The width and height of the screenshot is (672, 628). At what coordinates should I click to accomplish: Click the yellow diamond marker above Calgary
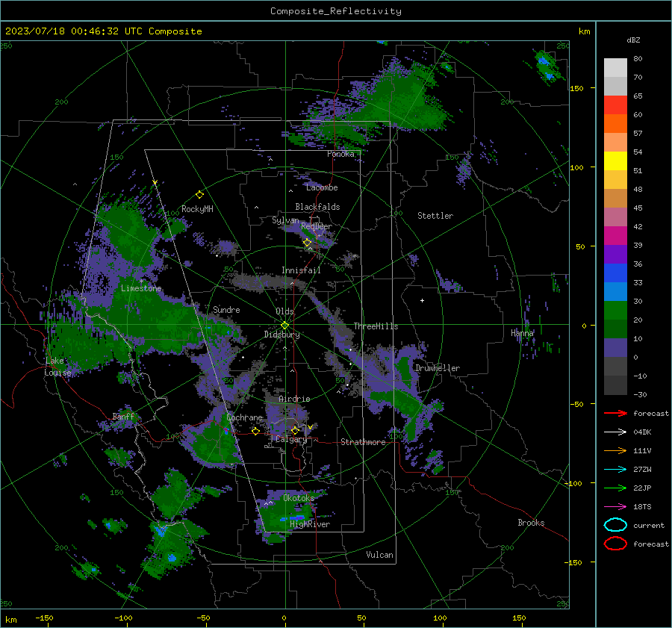[295, 430]
